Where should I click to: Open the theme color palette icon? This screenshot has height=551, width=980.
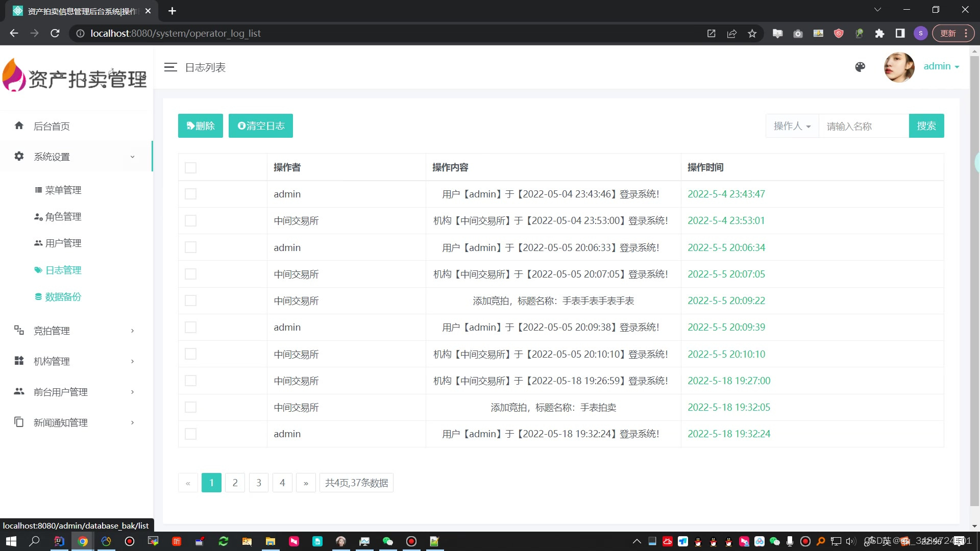click(x=860, y=67)
